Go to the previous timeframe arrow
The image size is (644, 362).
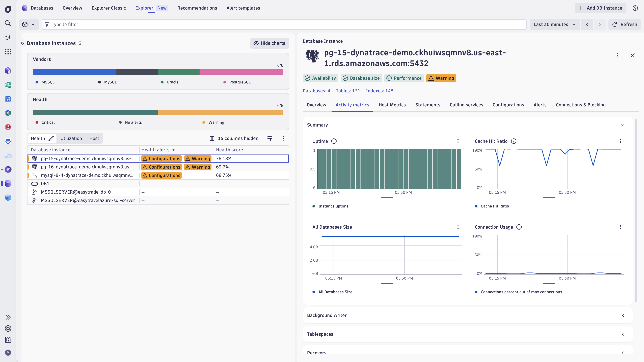pos(587,24)
